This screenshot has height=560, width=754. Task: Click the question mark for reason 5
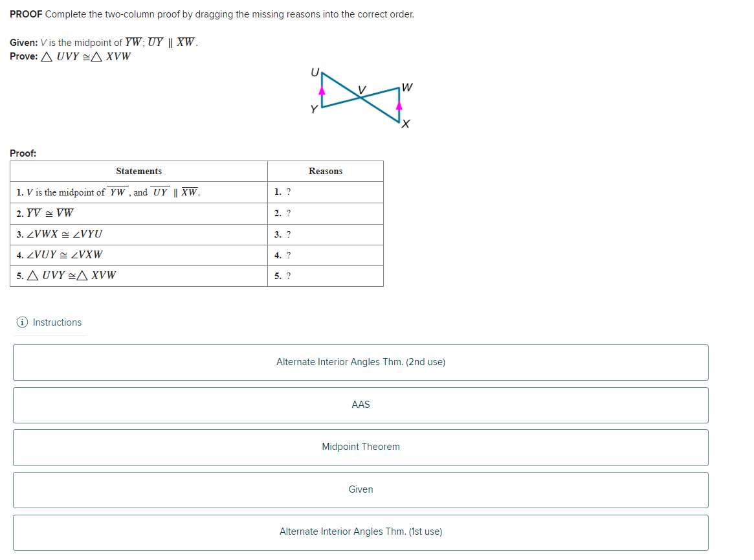coord(289,275)
